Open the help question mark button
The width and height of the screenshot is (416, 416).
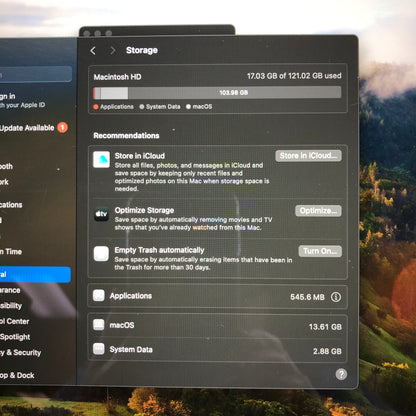(341, 374)
